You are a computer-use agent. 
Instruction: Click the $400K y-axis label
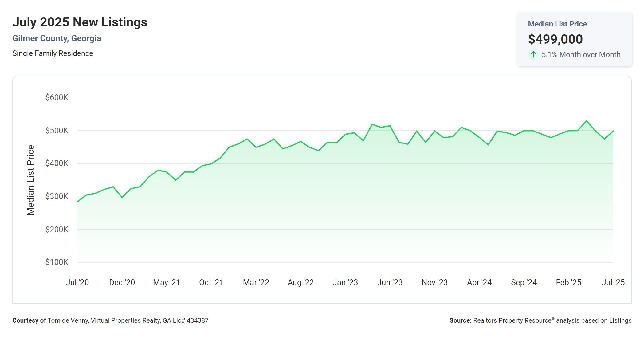point(57,163)
